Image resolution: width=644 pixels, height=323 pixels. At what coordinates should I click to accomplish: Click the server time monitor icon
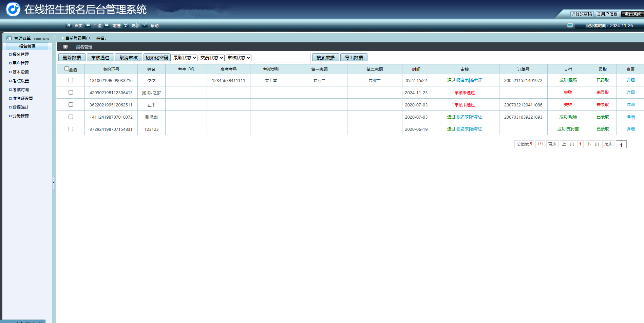tap(570, 25)
